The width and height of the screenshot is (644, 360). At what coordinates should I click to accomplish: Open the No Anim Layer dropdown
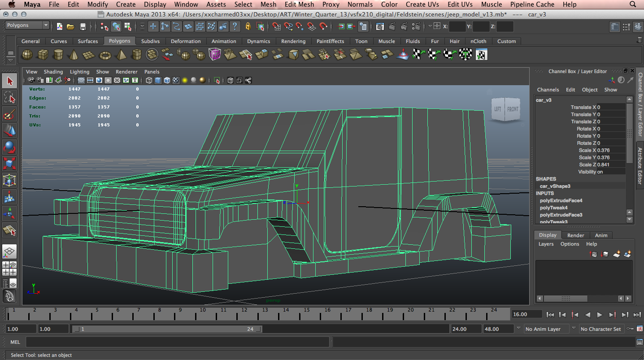(547, 329)
